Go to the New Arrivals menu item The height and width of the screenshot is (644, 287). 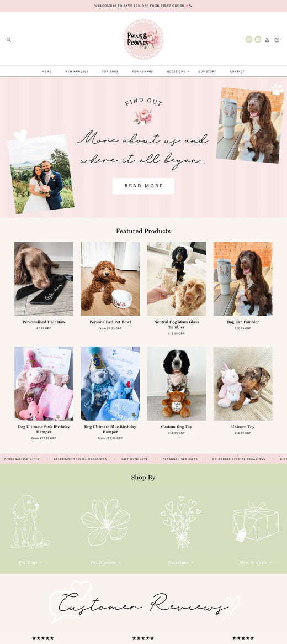pyautogui.click(x=77, y=71)
